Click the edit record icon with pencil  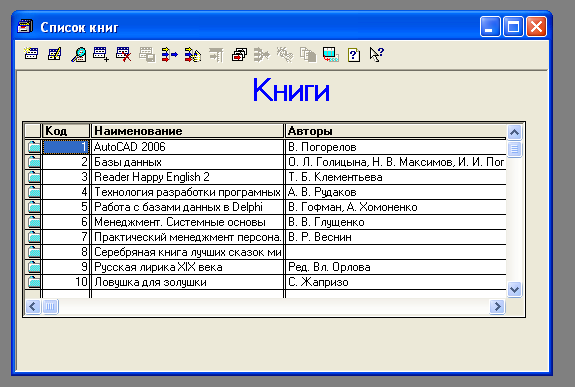coord(55,54)
